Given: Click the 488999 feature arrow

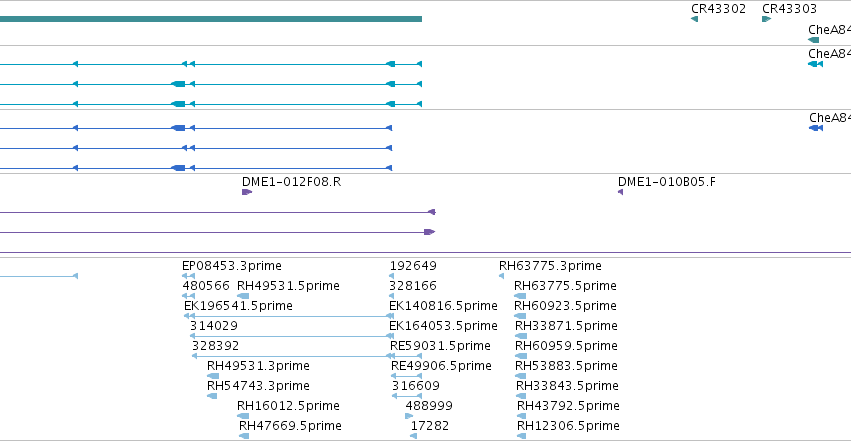Looking at the screenshot, I should click(409, 416).
